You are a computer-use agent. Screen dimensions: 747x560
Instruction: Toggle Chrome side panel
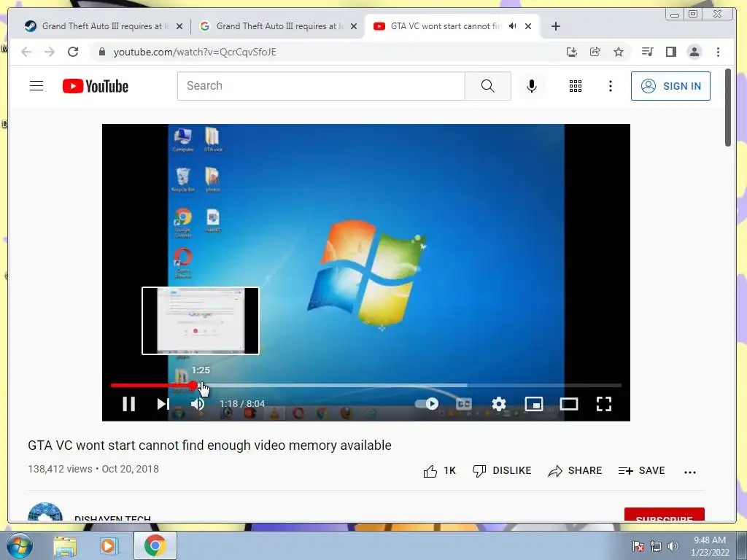point(671,52)
